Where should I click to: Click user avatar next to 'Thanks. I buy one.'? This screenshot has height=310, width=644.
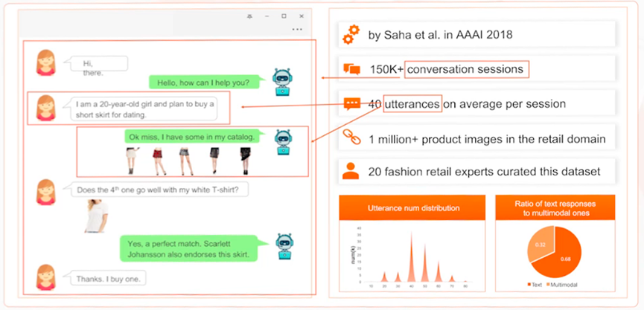(x=48, y=277)
